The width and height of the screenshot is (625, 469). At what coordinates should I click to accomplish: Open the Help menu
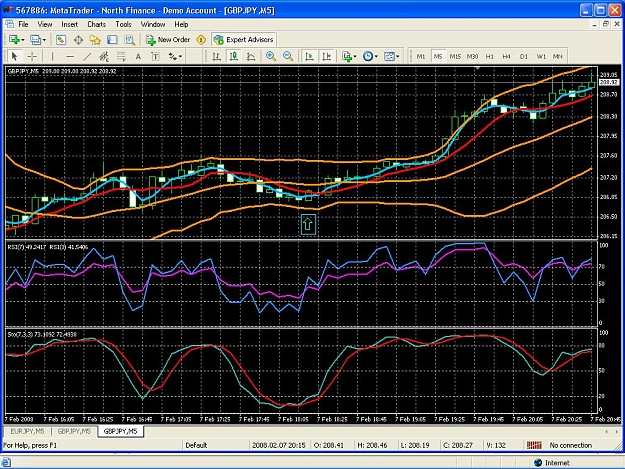pos(181,24)
